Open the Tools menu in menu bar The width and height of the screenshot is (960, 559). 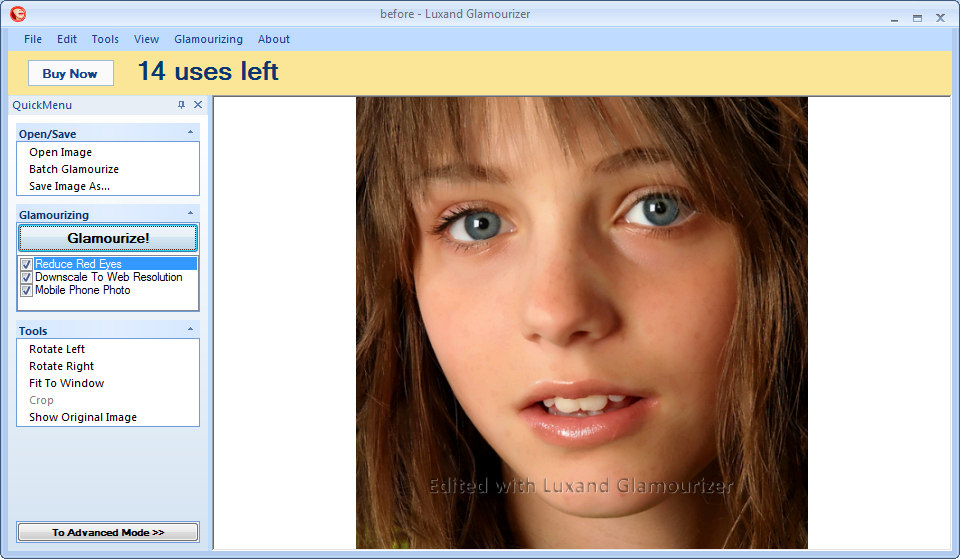(105, 39)
